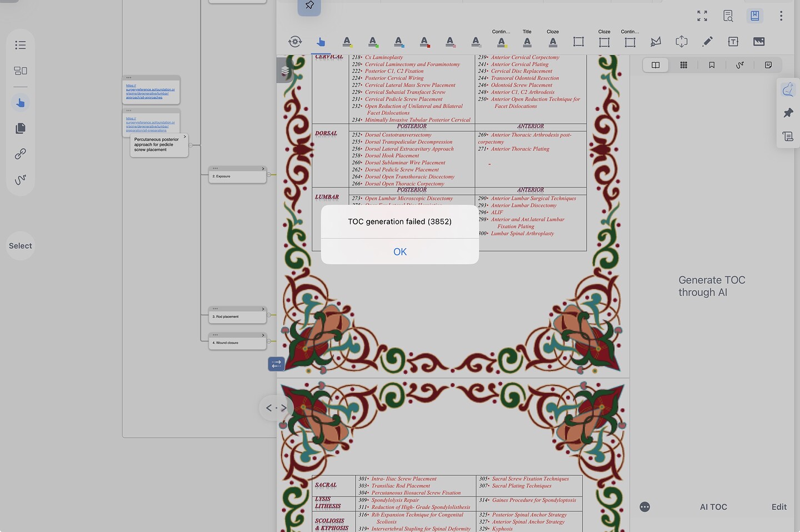Viewport: 800px width, 532px height.
Task: Add a text box with the T tool
Action: (x=733, y=42)
